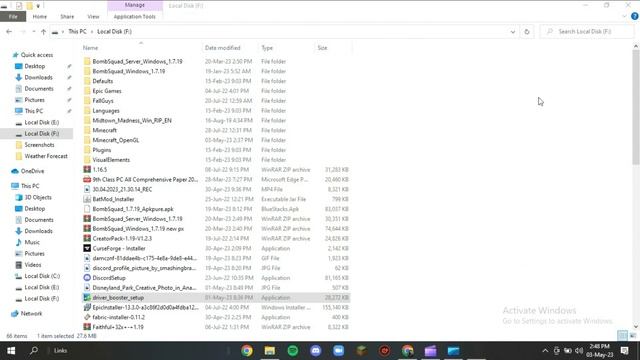Click the Search Local Disk (F:) box
The height and width of the screenshot is (360, 640).
point(587,32)
